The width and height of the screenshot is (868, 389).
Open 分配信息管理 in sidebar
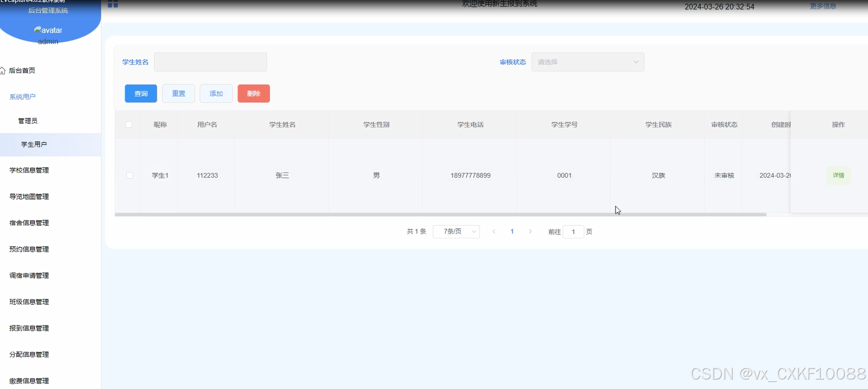(x=29, y=354)
